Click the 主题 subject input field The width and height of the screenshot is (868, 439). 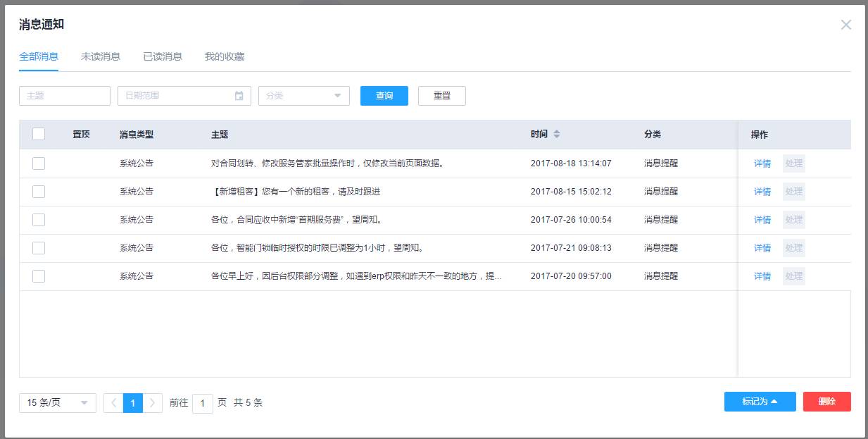pos(65,96)
